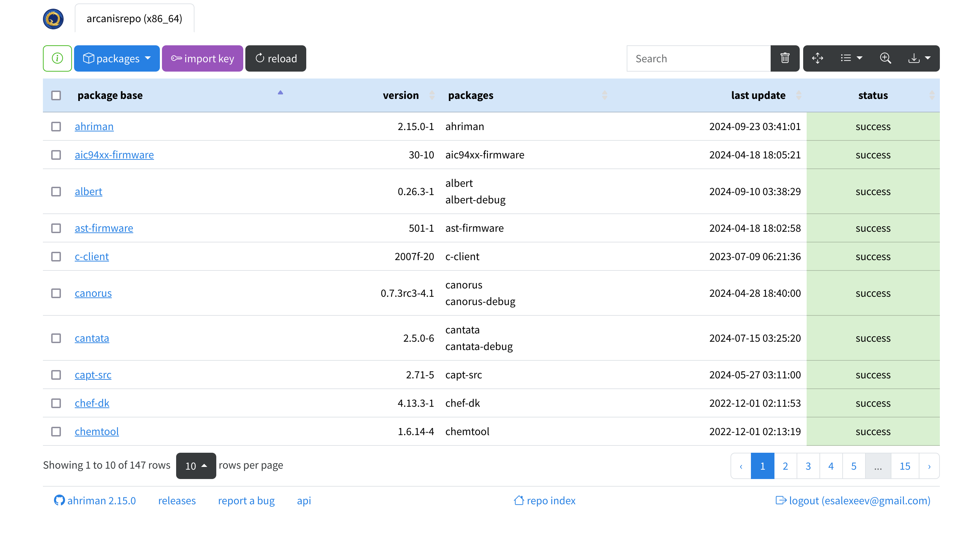Expand rows-per-page selector showing 10
This screenshot has height=543, width=980.
tap(195, 466)
